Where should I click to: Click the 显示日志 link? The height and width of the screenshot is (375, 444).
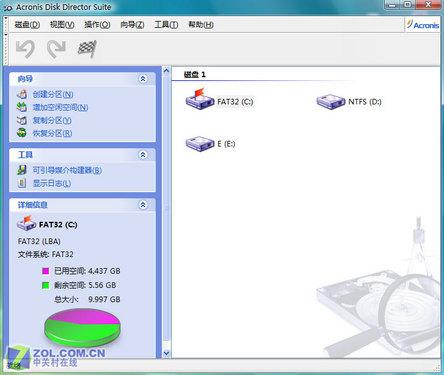52,183
